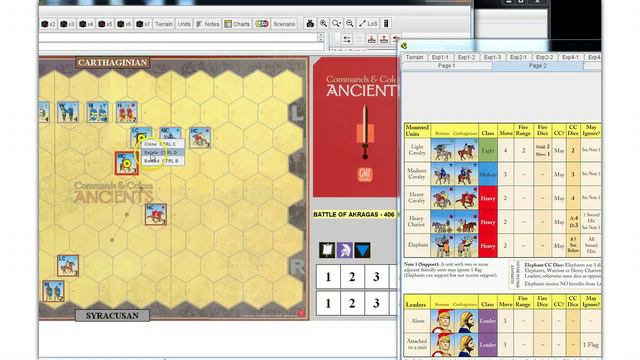Click the two-arrows swap icon

click(x=347, y=39)
